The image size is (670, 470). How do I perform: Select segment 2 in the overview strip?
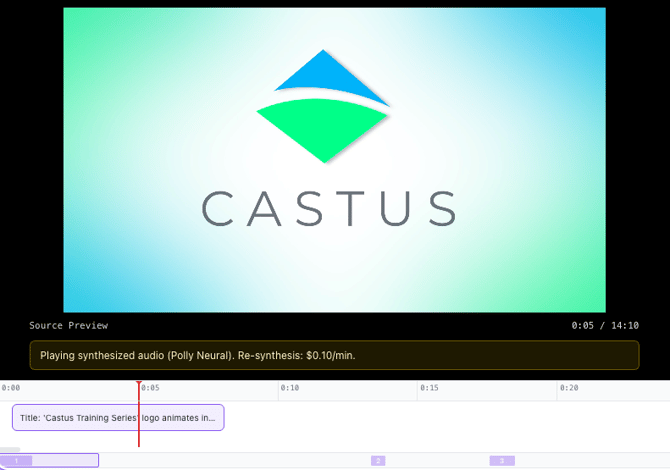click(378, 461)
